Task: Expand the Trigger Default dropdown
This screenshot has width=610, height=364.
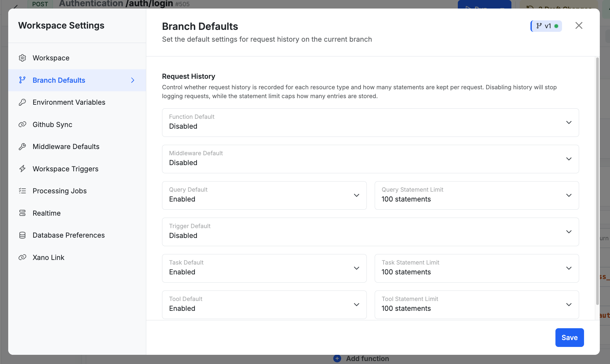Action: point(568,232)
